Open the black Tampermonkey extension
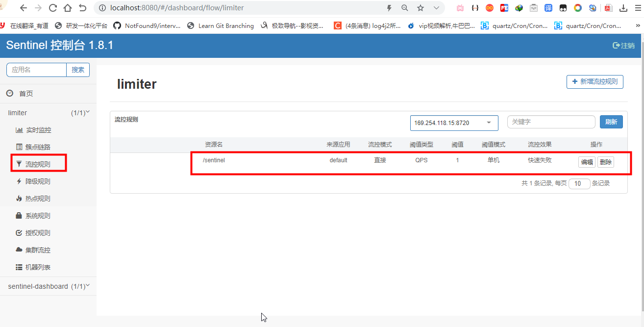644x327 pixels. 563,8
